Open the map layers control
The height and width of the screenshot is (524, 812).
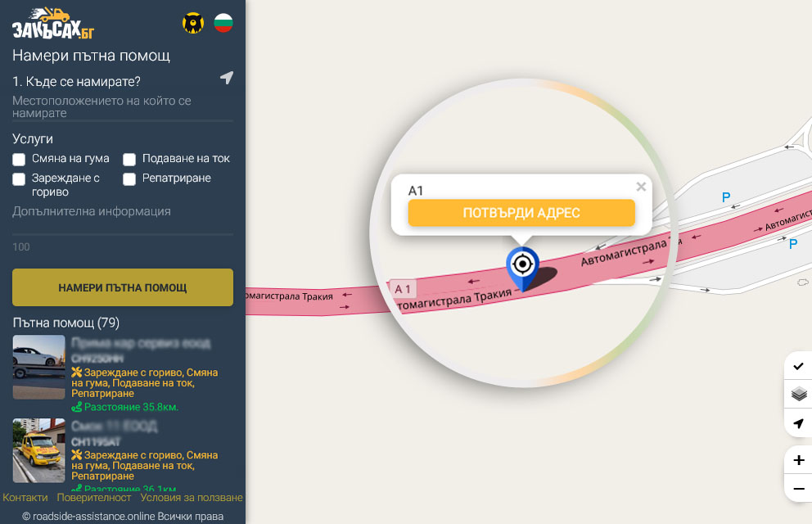(799, 395)
